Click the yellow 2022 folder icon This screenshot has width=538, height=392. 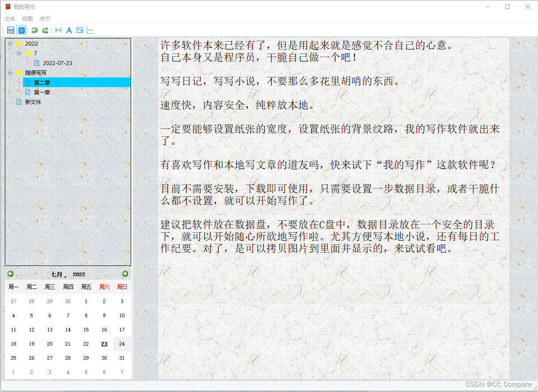pyautogui.click(x=19, y=43)
